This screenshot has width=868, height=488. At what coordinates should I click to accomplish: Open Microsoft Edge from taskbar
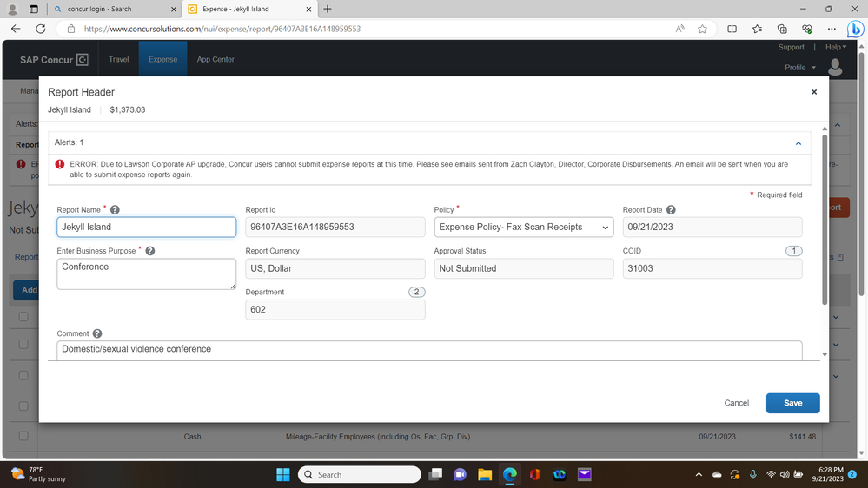(x=510, y=475)
